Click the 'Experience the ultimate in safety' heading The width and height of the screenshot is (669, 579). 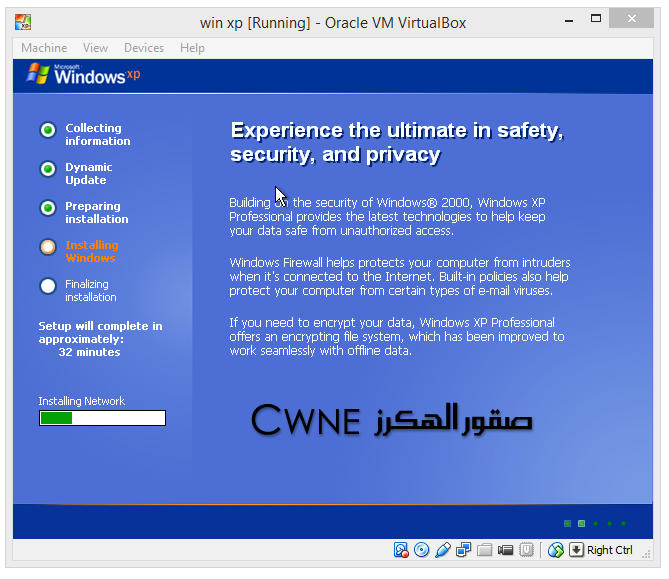tap(397, 143)
